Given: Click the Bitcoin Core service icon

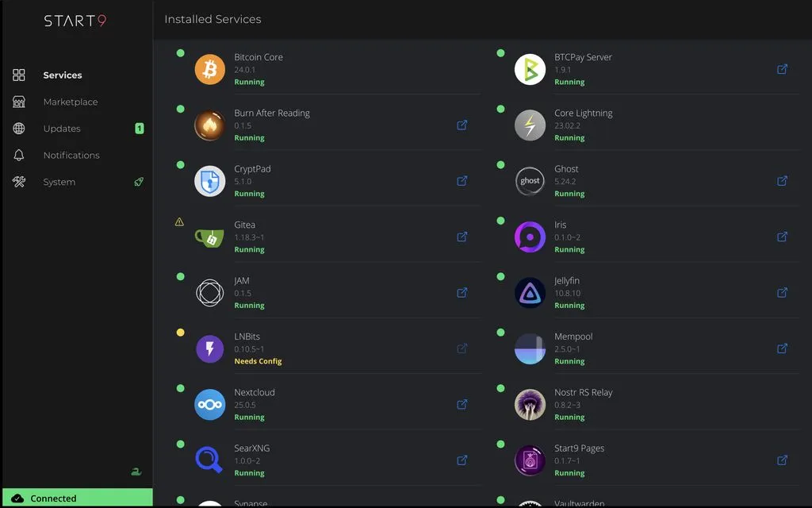Looking at the screenshot, I should coord(210,70).
